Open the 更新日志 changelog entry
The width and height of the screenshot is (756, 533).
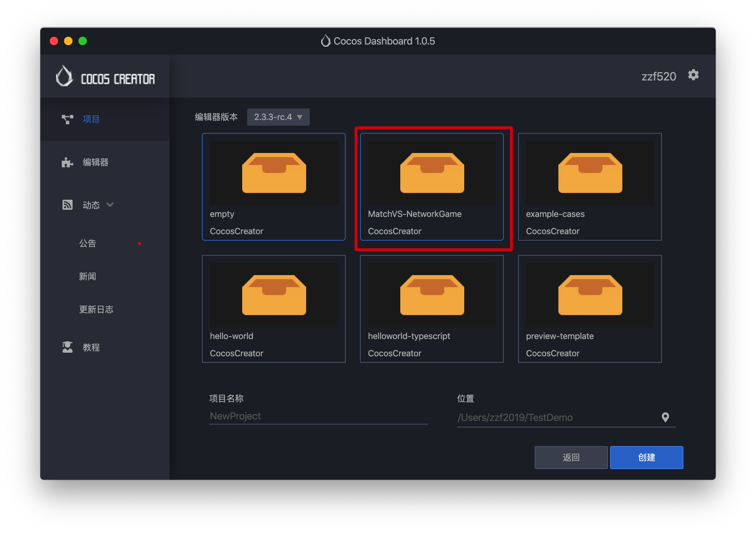pos(96,310)
